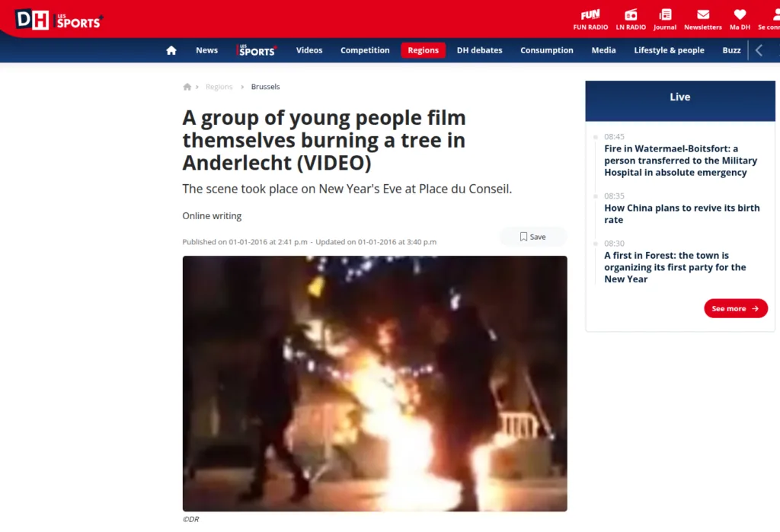Image resolution: width=780 pixels, height=532 pixels.
Task: Select the Regions menu tab
Action: [x=423, y=50]
